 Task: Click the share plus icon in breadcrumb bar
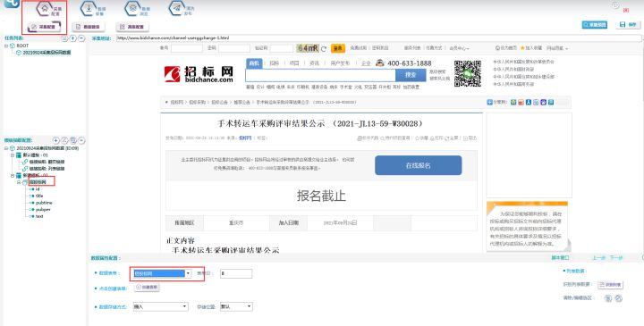coord(489,102)
